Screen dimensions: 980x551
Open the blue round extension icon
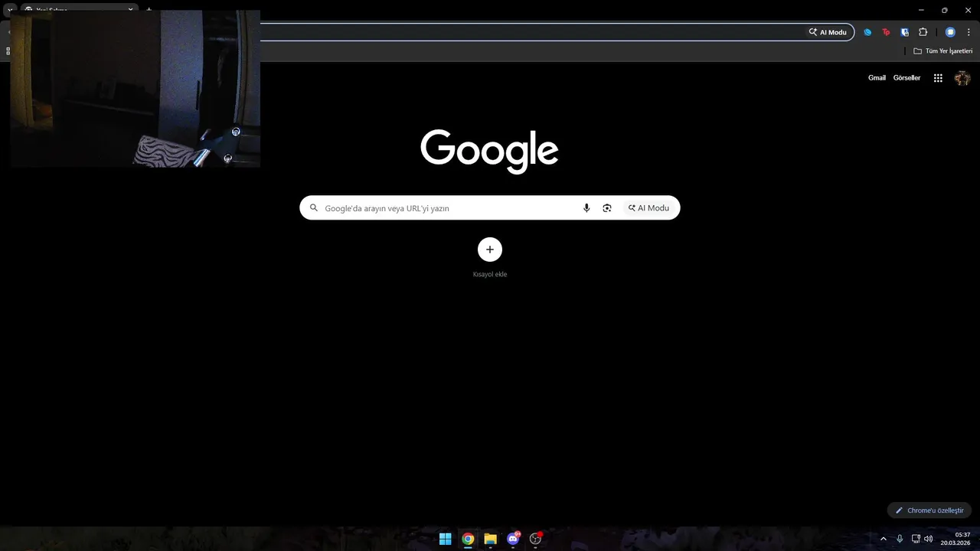(867, 32)
